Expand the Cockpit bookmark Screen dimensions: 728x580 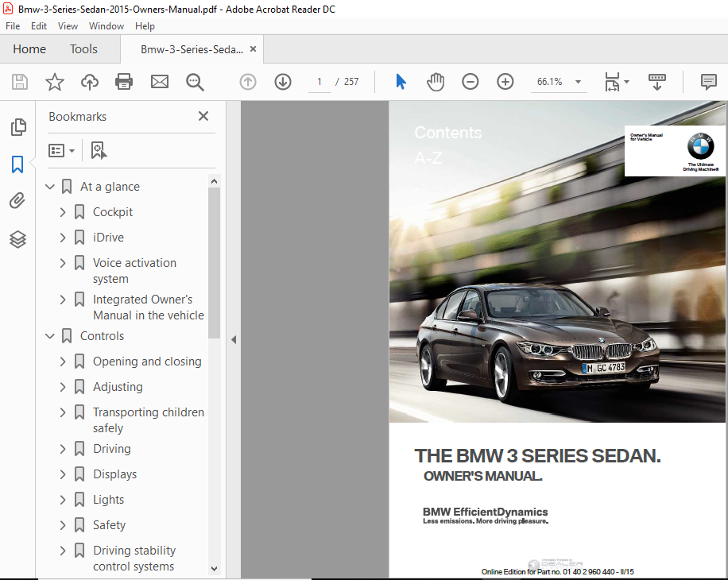(63, 212)
